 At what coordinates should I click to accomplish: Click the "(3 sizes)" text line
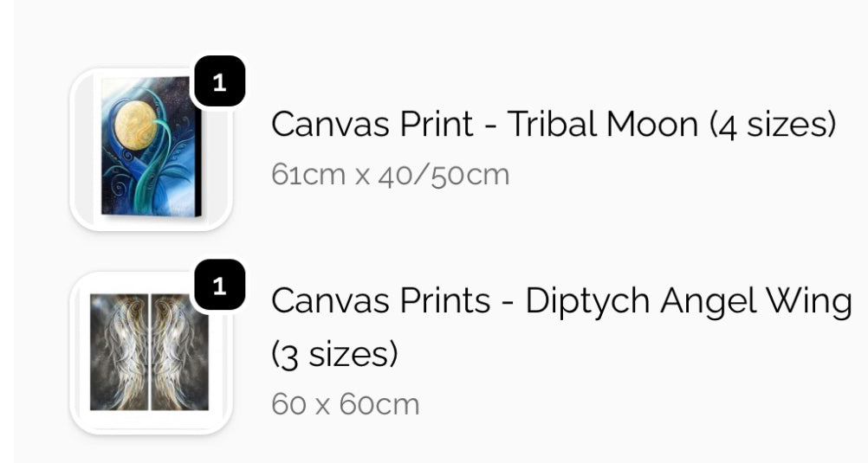coord(334,353)
